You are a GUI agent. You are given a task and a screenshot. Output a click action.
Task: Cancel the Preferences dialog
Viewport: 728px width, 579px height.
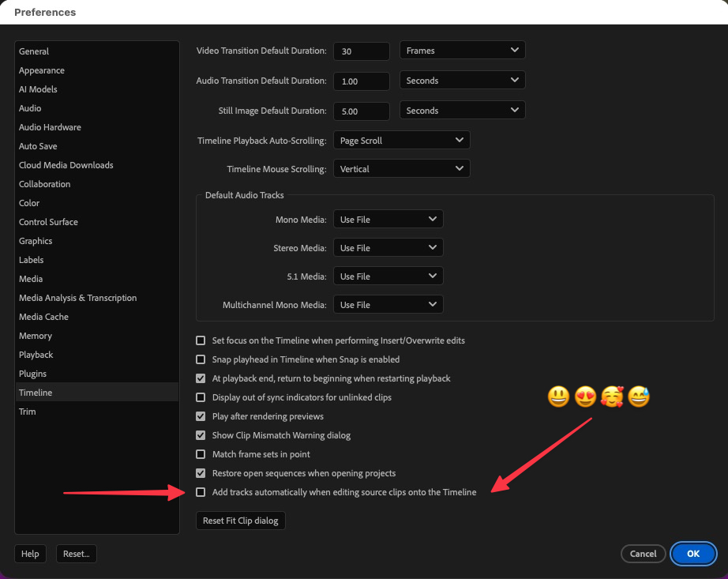tap(643, 554)
